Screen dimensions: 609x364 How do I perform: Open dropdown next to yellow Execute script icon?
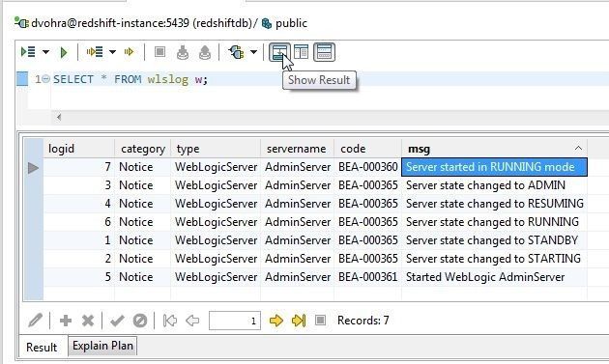pos(113,52)
